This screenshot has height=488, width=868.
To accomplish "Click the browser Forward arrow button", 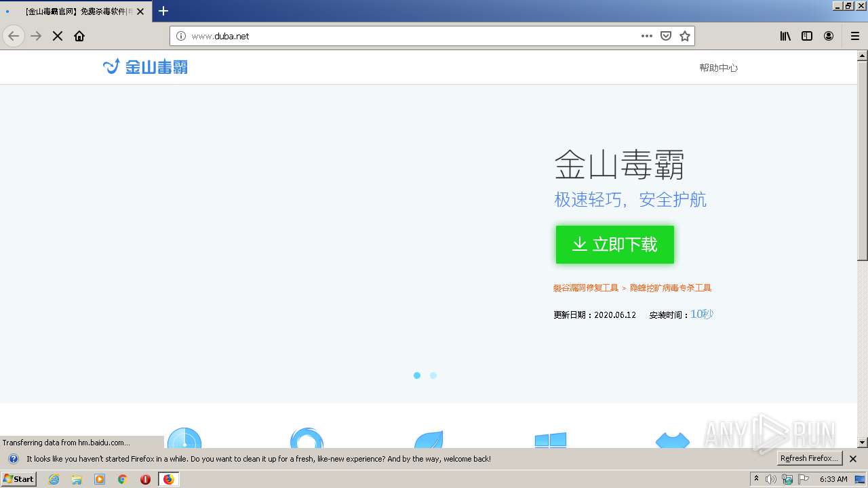I will (36, 36).
